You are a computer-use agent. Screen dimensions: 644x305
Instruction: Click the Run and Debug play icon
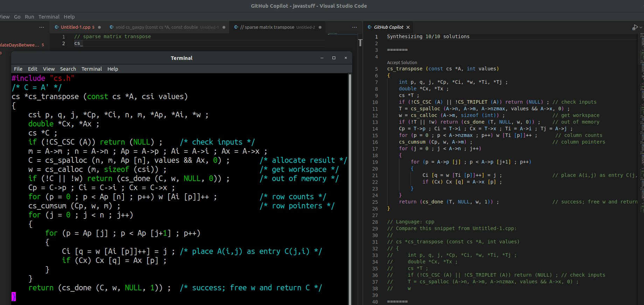point(635,27)
